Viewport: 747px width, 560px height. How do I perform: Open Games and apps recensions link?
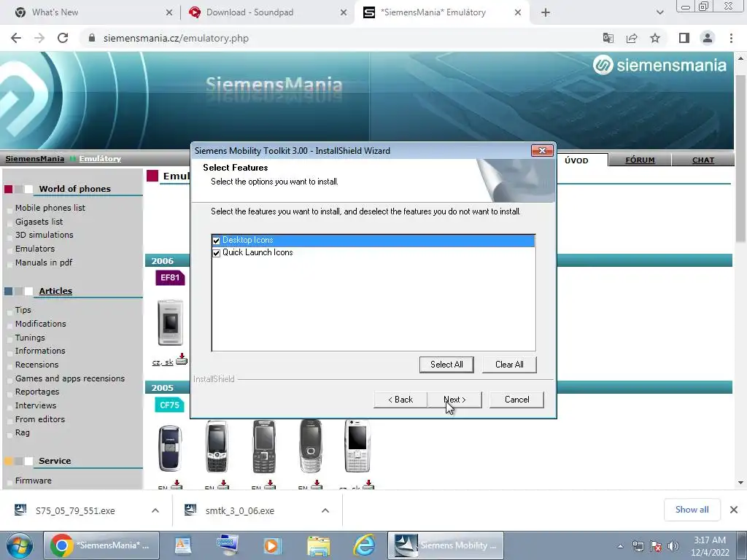70,378
